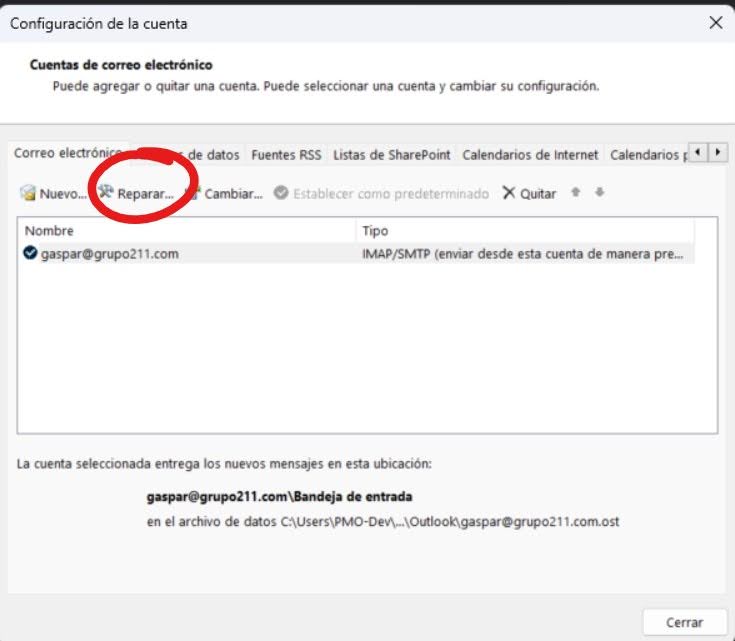Click the Establecer como predeterminado label
Image resolution: width=735 pixels, height=641 pixels.
391,194
